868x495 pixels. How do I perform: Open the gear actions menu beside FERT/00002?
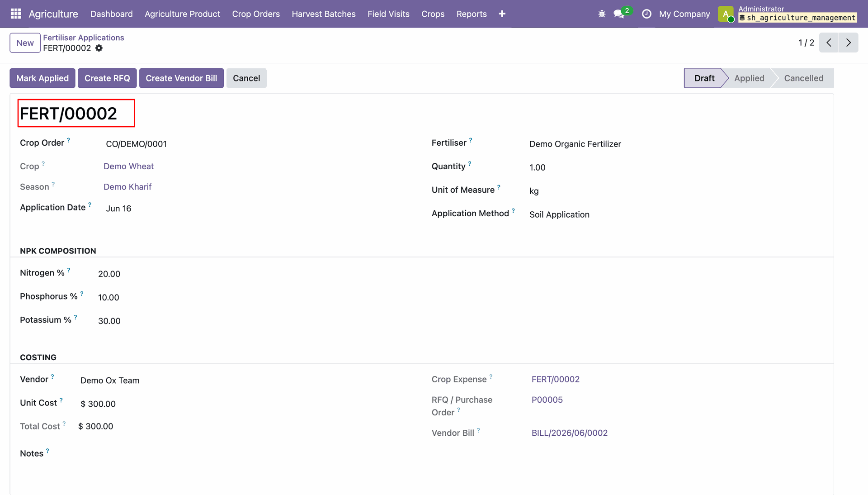(x=99, y=48)
